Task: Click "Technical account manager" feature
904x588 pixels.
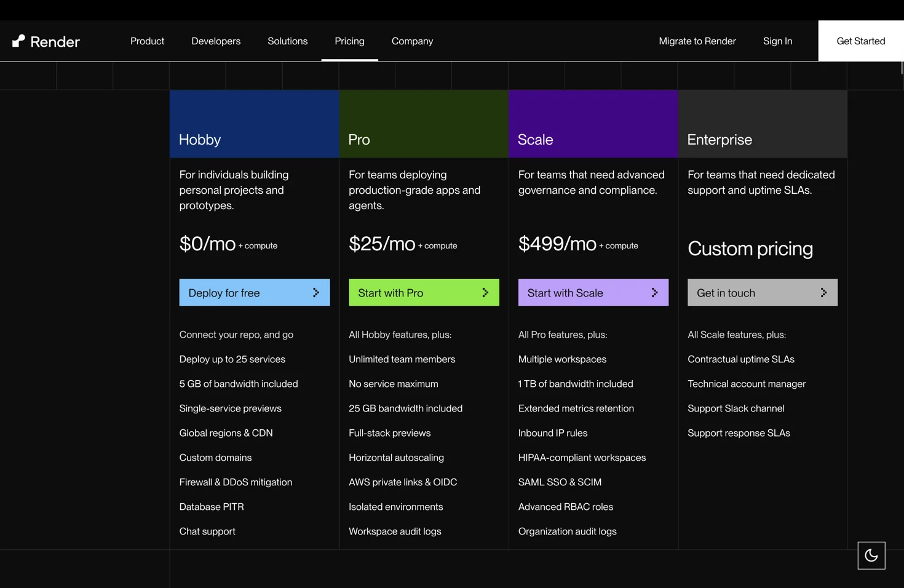Action: point(747,384)
